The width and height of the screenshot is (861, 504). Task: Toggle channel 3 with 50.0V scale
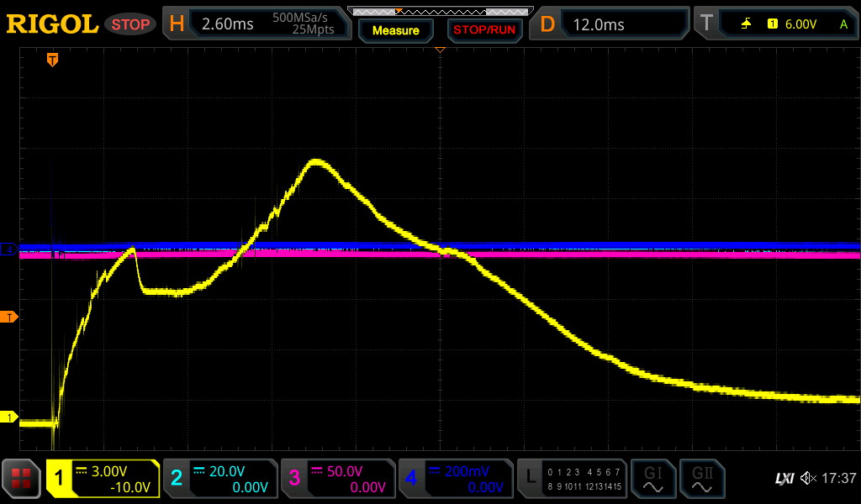coord(337,479)
